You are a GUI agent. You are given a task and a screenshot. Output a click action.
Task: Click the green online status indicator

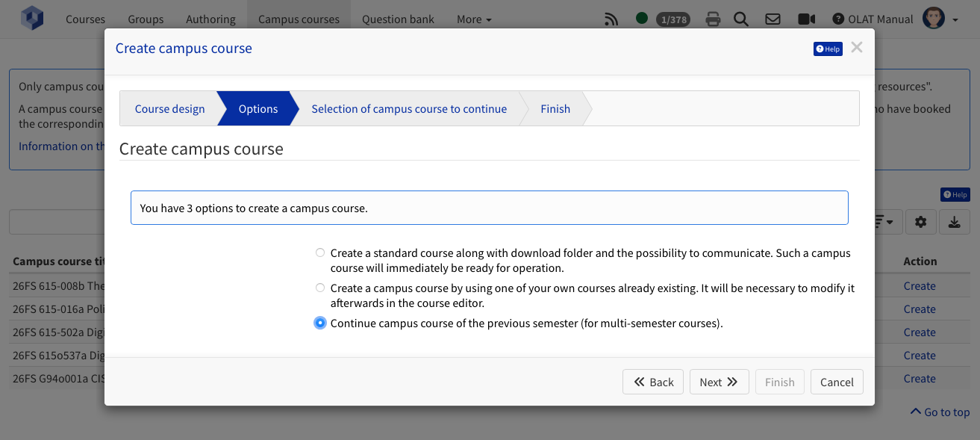click(x=641, y=19)
